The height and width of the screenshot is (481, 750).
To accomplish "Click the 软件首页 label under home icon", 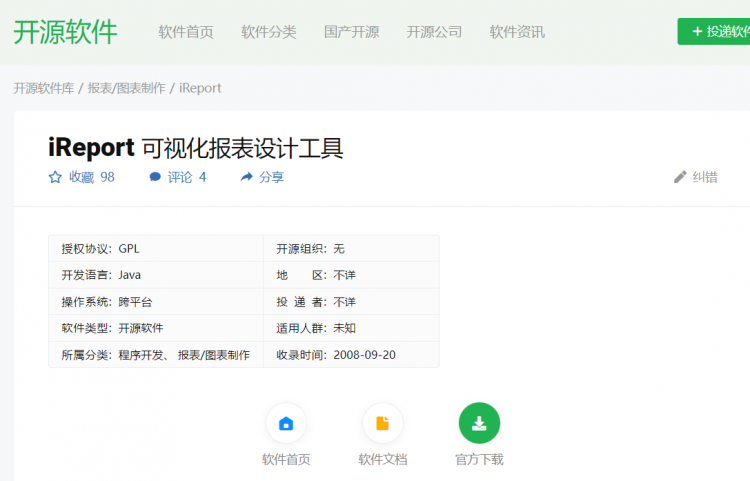I will click(286, 459).
